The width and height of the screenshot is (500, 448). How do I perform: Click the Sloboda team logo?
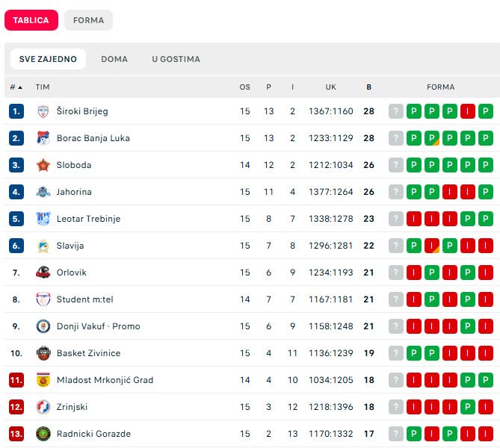(43, 165)
